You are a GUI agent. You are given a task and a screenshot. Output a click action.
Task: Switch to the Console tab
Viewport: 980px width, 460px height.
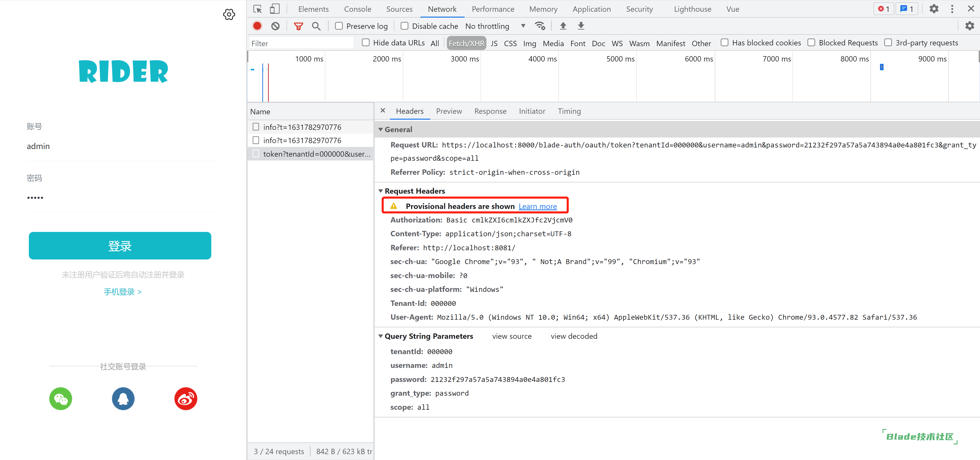pyautogui.click(x=358, y=9)
